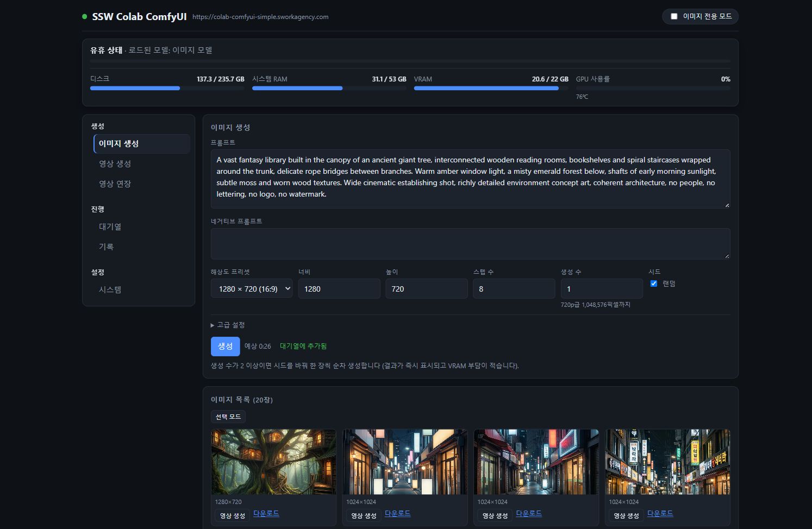Screen dimensions: 812x529
Task: Open 기록 in the sidebar
Action: 142,247
